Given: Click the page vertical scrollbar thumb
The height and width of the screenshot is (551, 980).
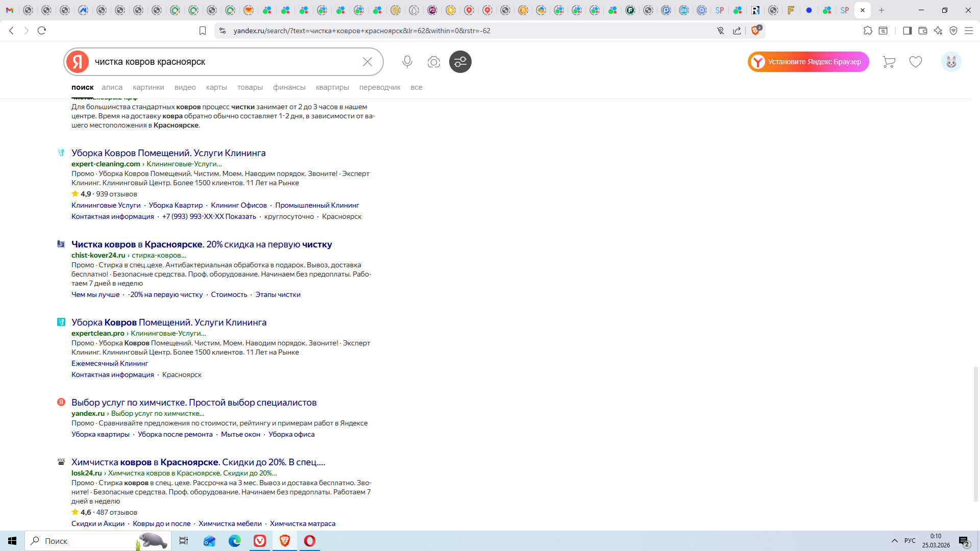Looking at the screenshot, I should pyautogui.click(x=976, y=434).
